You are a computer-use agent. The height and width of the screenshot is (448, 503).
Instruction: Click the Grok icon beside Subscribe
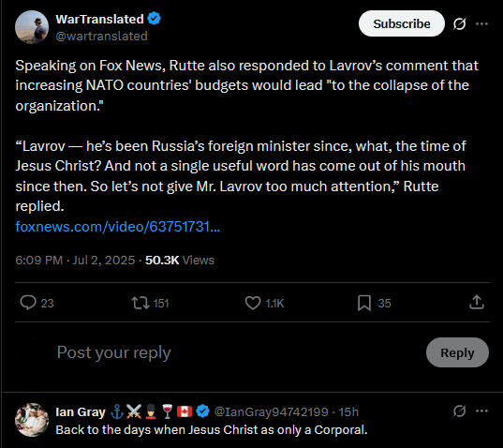[459, 23]
